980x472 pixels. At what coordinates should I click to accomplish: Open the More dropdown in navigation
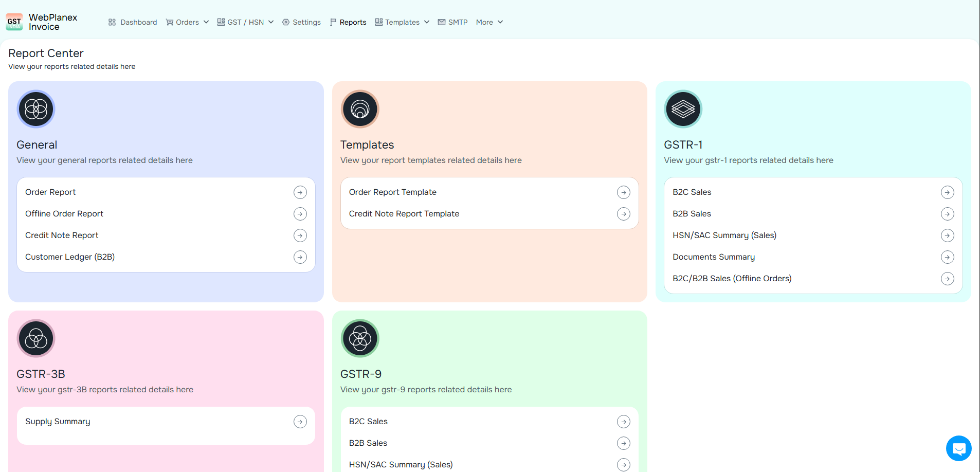click(x=489, y=22)
